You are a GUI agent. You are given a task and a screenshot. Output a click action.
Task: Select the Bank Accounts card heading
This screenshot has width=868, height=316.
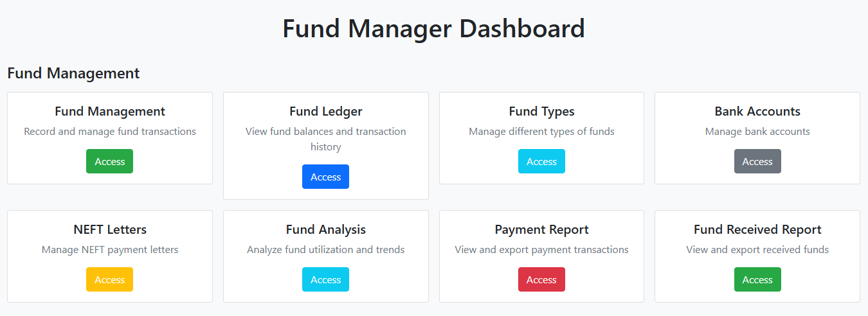(x=757, y=112)
